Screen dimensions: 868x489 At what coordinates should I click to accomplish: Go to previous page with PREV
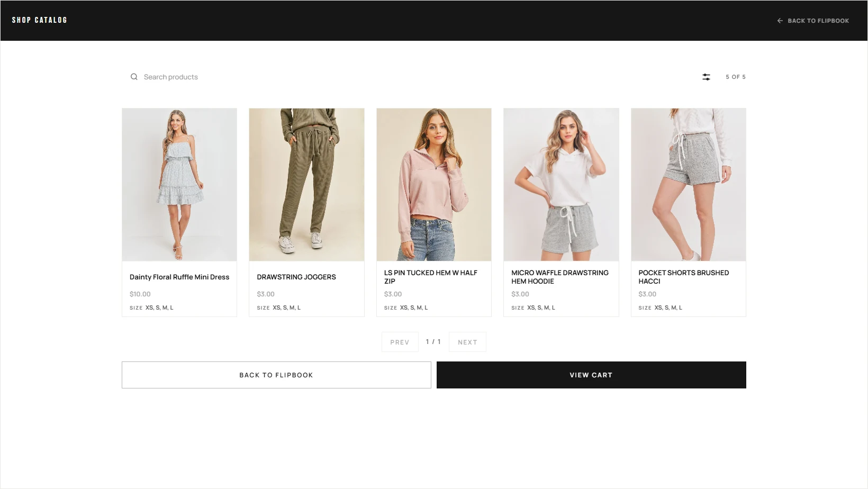(x=400, y=342)
